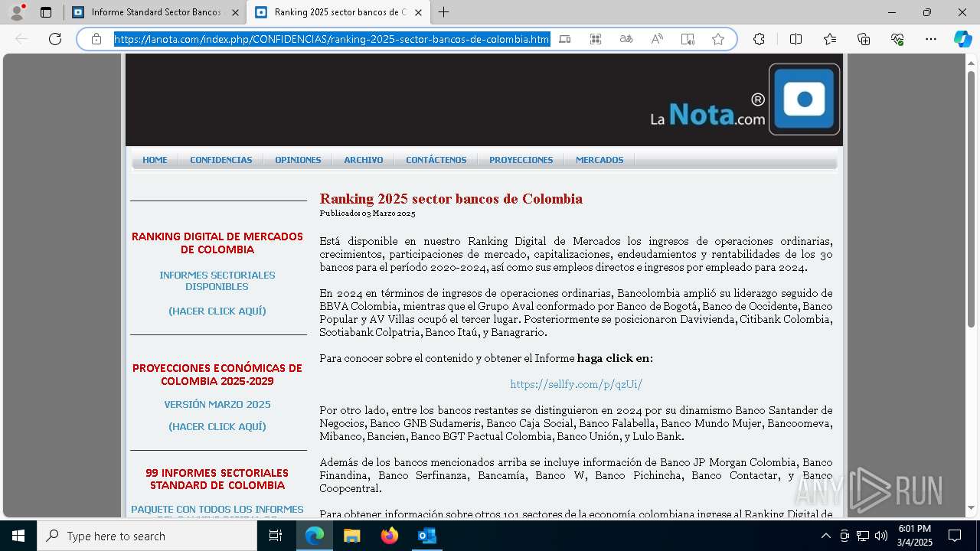
Task: Open 99 Informes Sectoriales Standard link
Action: pyautogui.click(x=217, y=479)
